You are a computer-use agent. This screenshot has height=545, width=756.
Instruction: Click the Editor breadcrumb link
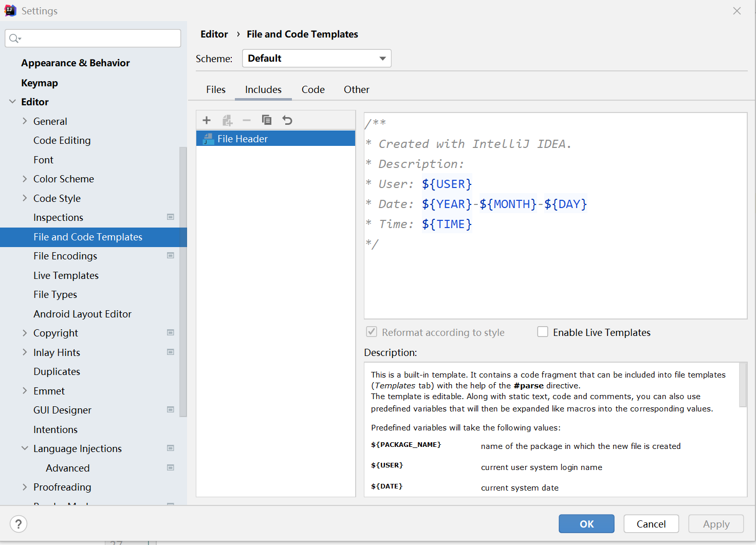click(214, 34)
